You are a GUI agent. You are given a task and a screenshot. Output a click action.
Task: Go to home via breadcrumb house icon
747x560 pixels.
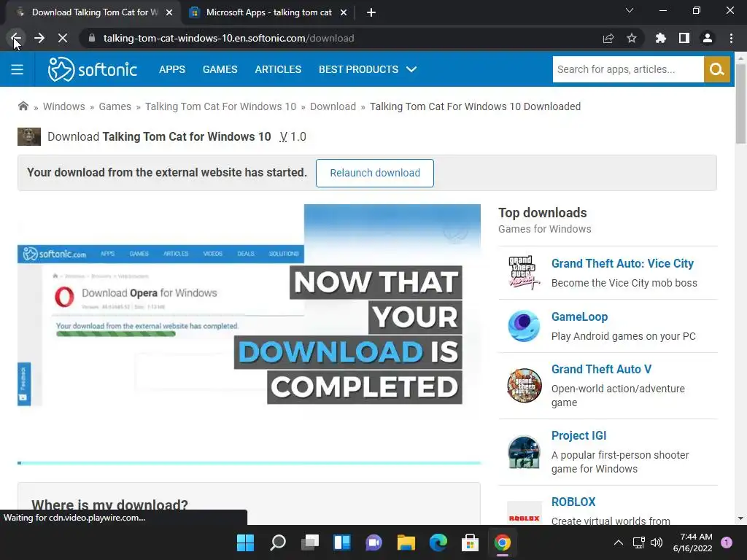click(x=23, y=106)
